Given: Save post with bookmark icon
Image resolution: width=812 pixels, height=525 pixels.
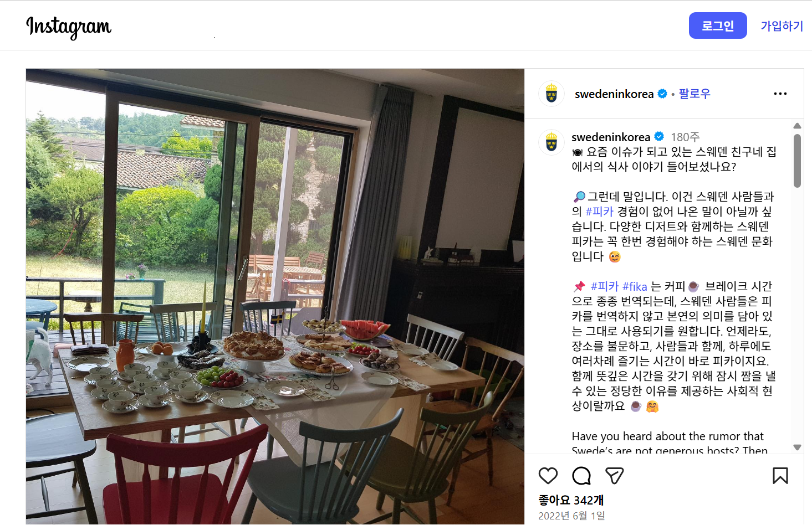Looking at the screenshot, I should click(780, 476).
